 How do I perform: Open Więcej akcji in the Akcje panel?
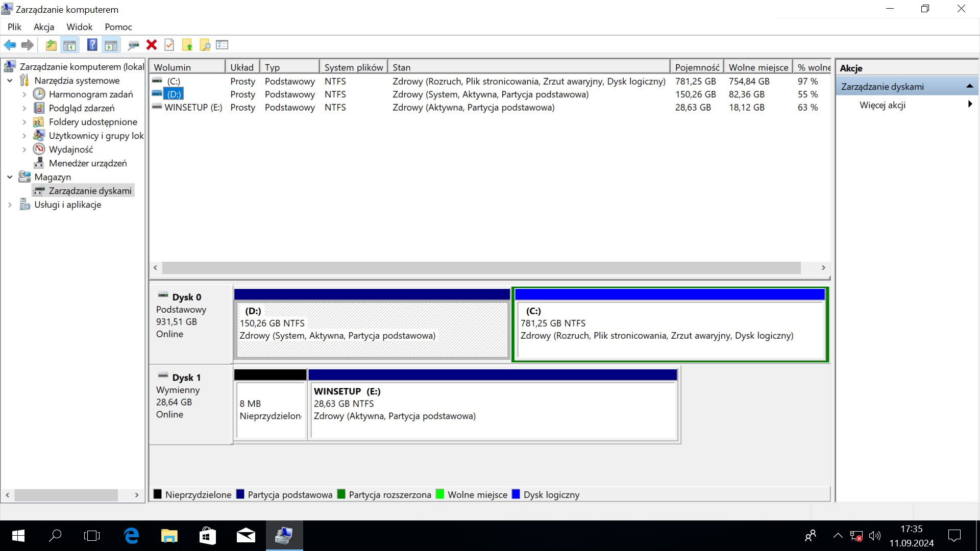[x=882, y=105]
